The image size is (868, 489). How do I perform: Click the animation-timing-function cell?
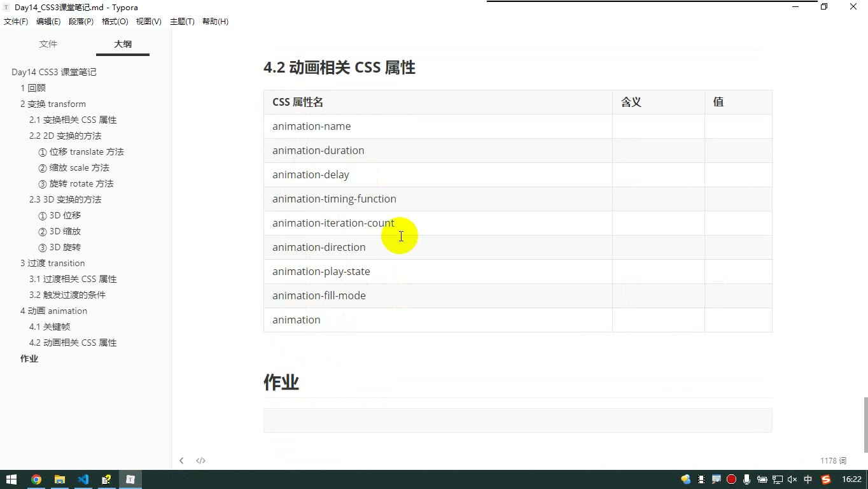coord(438,199)
